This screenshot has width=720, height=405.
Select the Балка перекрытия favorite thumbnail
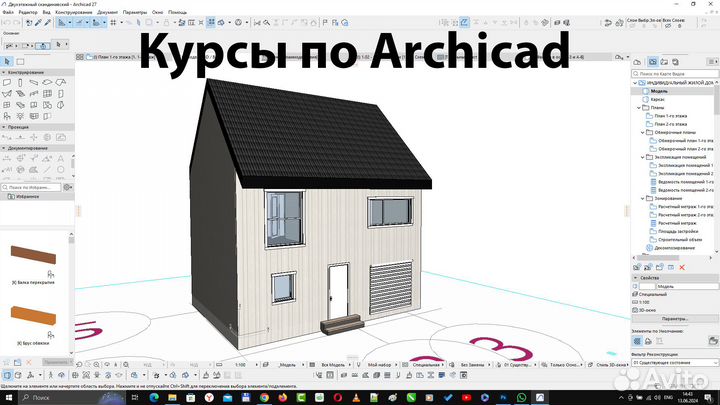coord(33,255)
